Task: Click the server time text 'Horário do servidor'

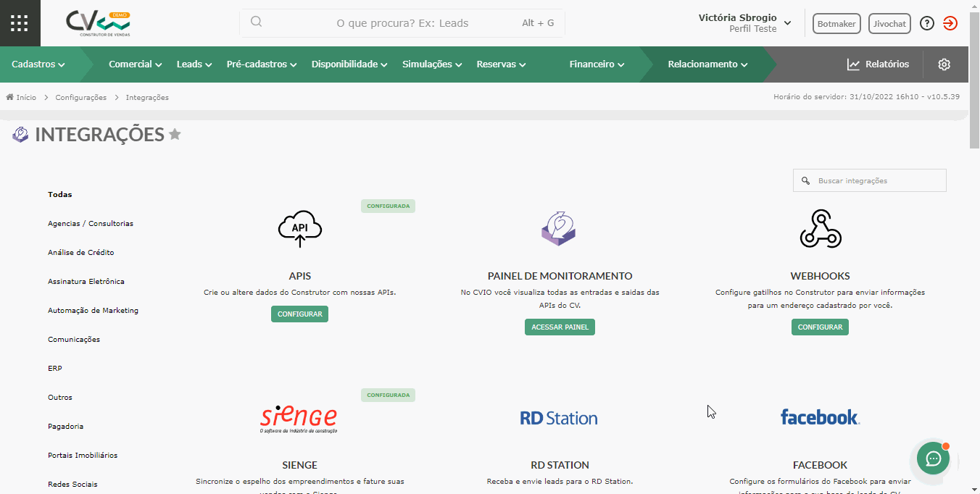Action: click(866, 97)
